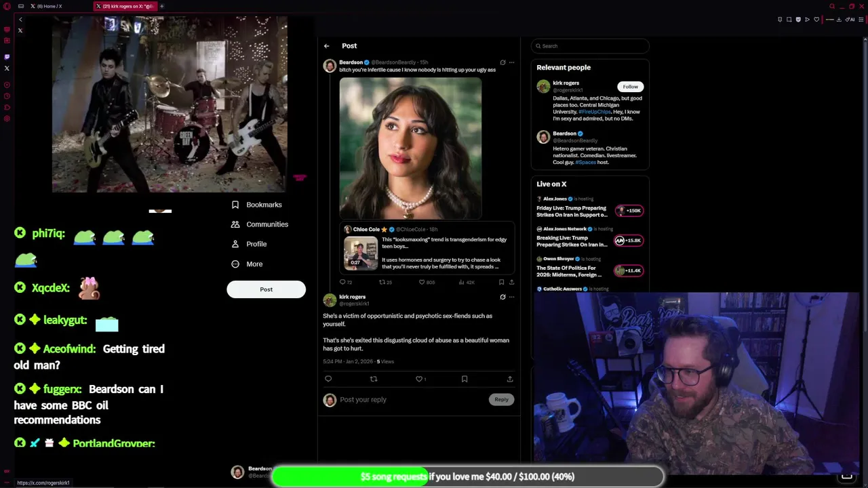
Task: Open #FireUpChips hashtag link
Action: click(x=595, y=112)
